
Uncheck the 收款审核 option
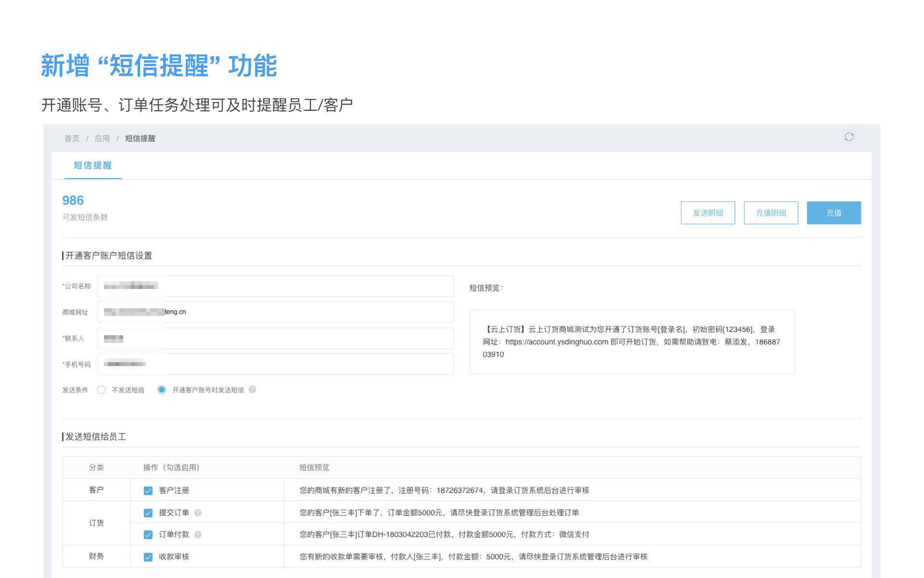coord(147,556)
